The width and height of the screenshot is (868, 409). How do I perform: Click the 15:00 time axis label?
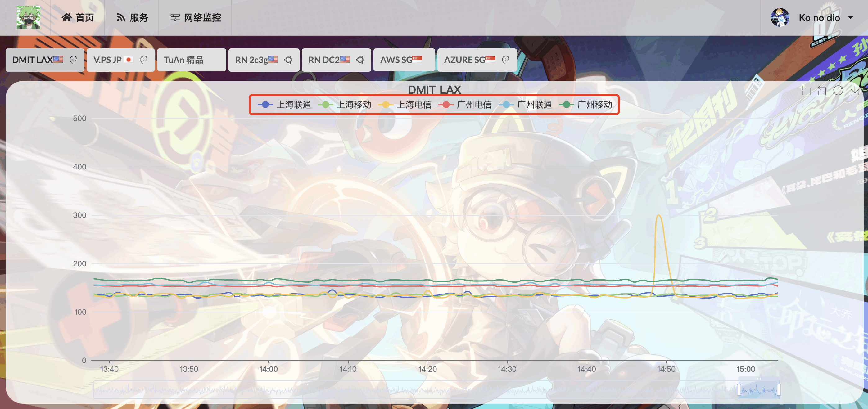pyautogui.click(x=746, y=369)
